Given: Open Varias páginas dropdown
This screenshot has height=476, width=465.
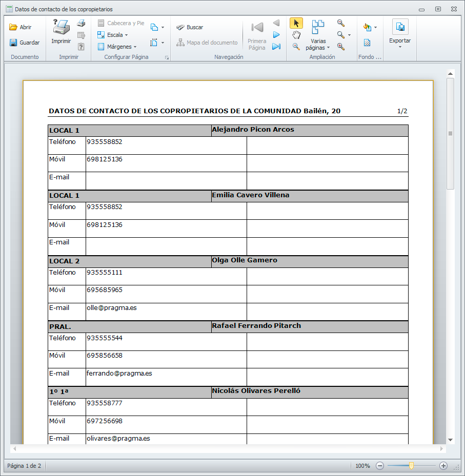Looking at the screenshot, I should pyautogui.click(x=318, y=35).
